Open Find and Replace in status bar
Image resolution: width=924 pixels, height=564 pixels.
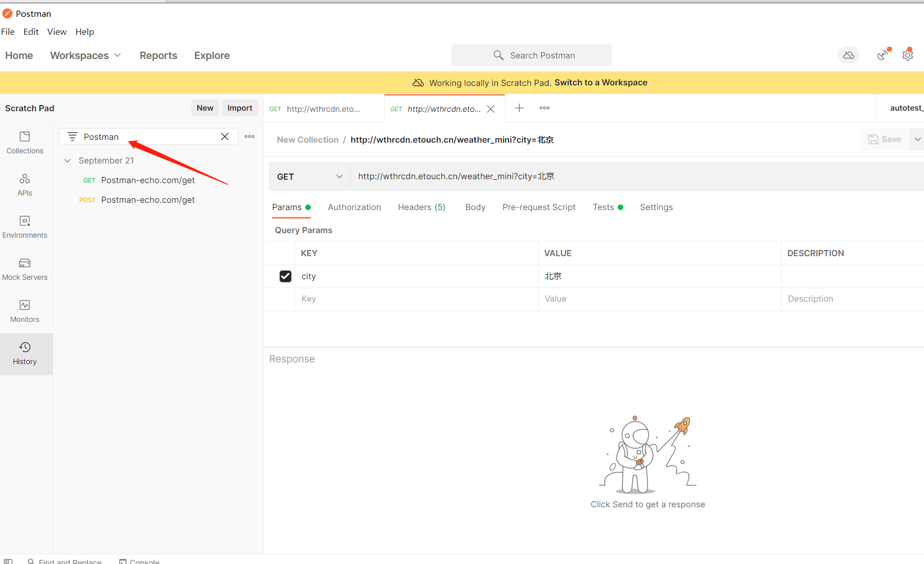tap(65, 561)
